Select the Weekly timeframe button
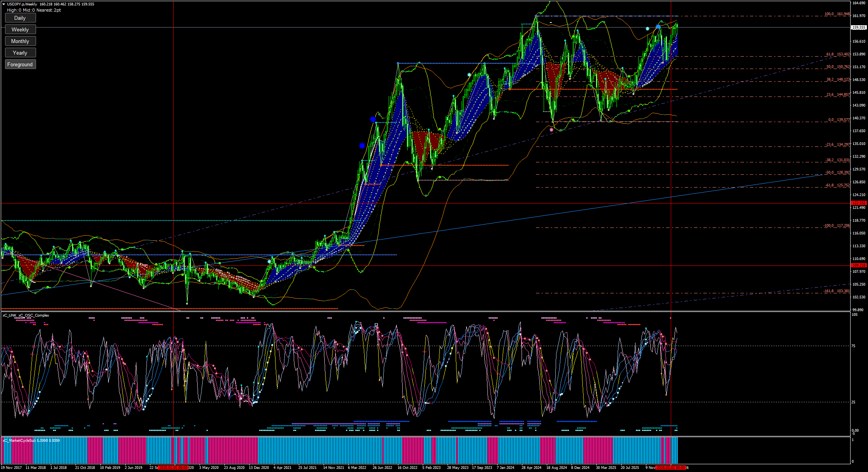 [20, 29]
